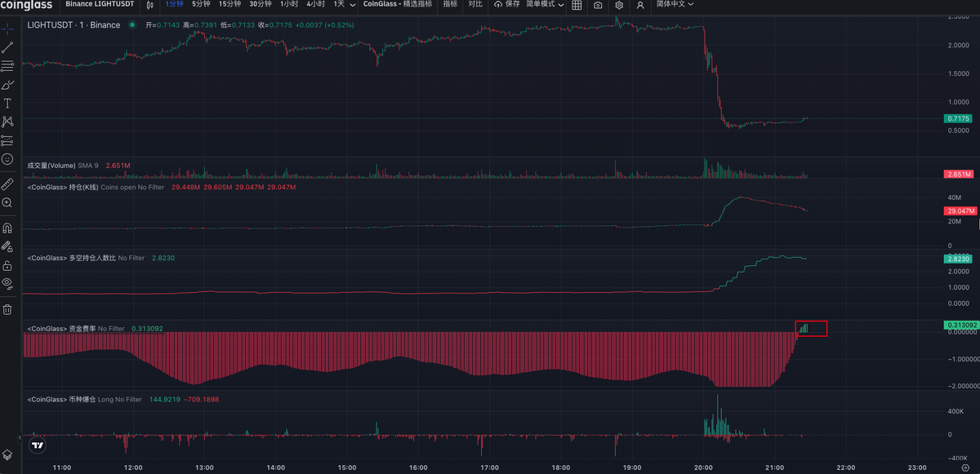The width and height of the screenshot is (980, 474).
Task: Open the chart patterns tool
Action: tap(7, 122)
